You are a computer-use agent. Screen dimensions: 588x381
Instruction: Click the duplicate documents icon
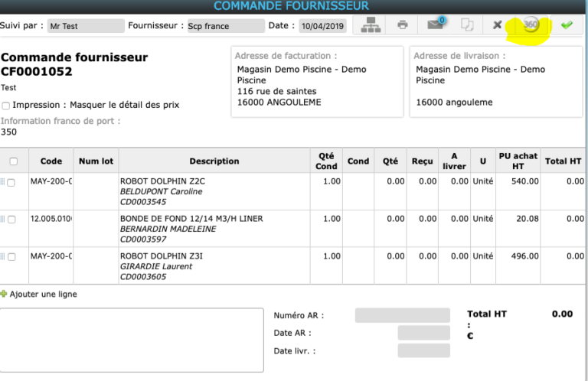point(467,25)
